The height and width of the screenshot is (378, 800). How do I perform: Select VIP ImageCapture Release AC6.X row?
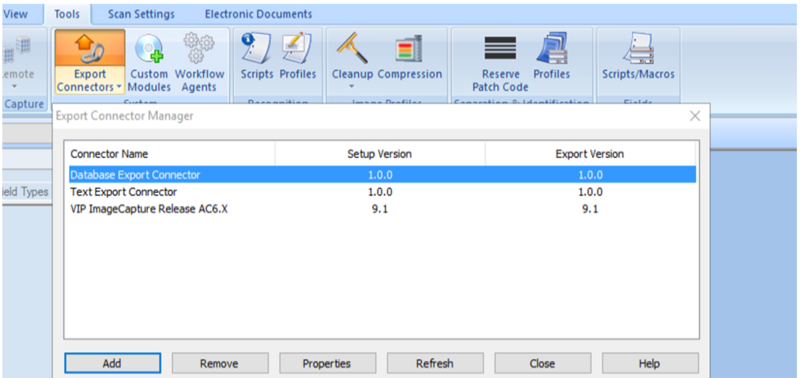382,209
